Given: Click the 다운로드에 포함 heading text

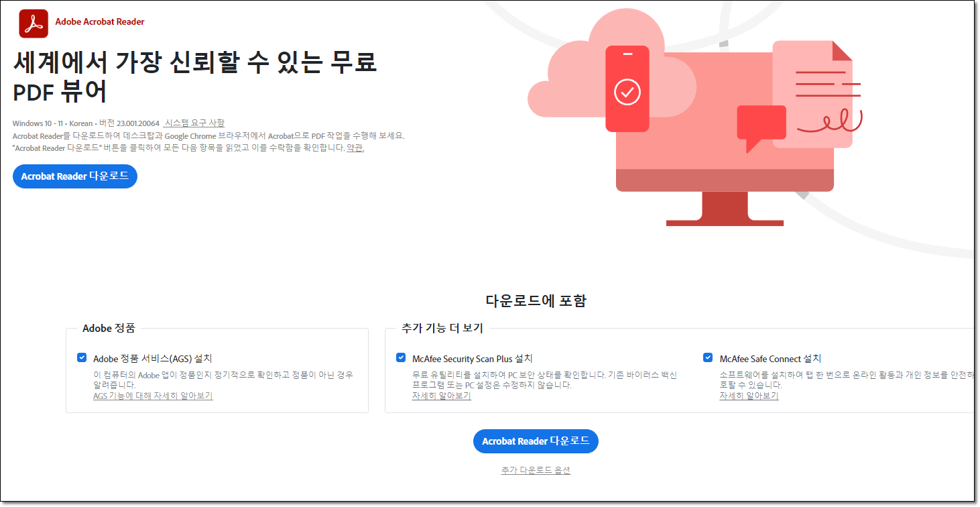Looking at the screenshot, I should coord(536,300).
